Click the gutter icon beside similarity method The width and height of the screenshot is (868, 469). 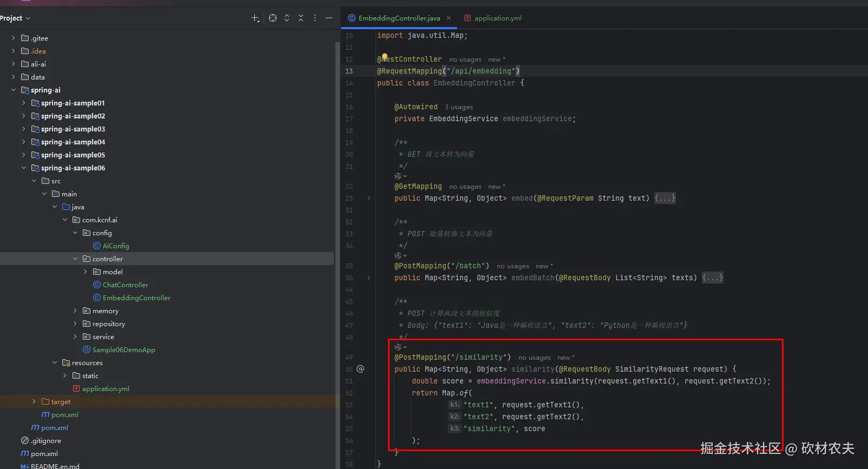[360, 369]
